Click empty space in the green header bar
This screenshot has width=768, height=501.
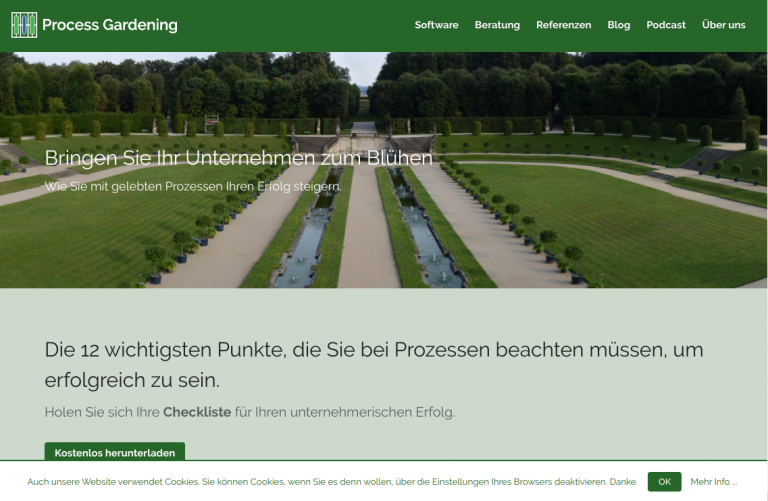300,25
